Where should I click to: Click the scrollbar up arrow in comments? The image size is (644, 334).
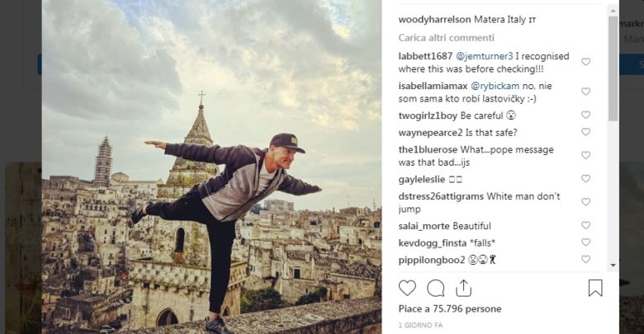pyautogui.click(x=613, y=11)
